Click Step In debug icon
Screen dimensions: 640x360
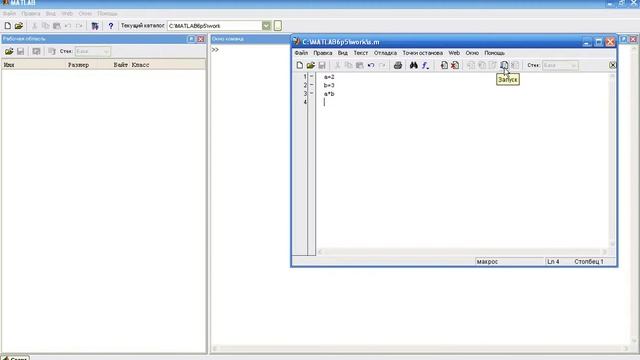click(x=482, y=65)
